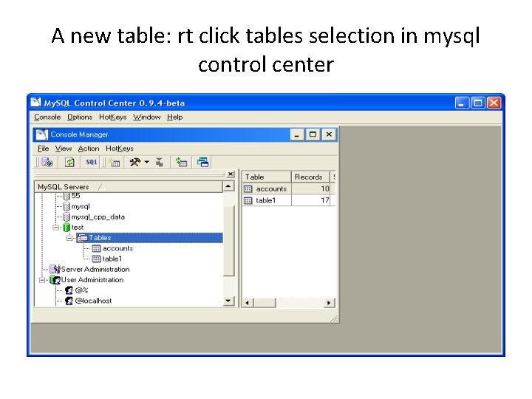Click the Console Manager title icon
532x399 pixels.
41,134
